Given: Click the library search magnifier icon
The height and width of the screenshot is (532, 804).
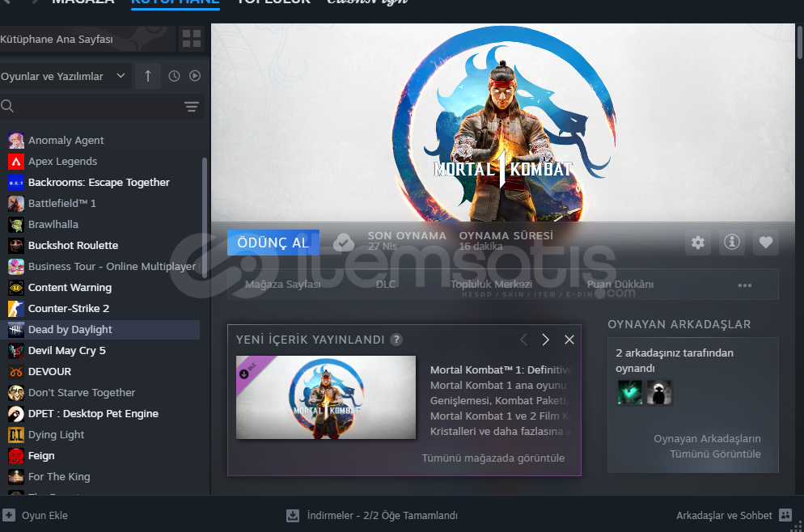Looking at the screenshot, I should [x=7, y=106].
